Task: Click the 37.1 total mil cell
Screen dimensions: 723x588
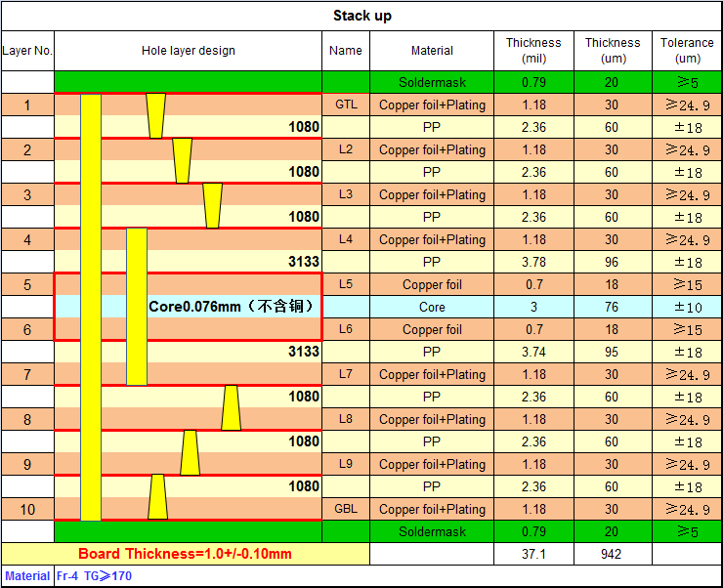Action: coord(533,554)
